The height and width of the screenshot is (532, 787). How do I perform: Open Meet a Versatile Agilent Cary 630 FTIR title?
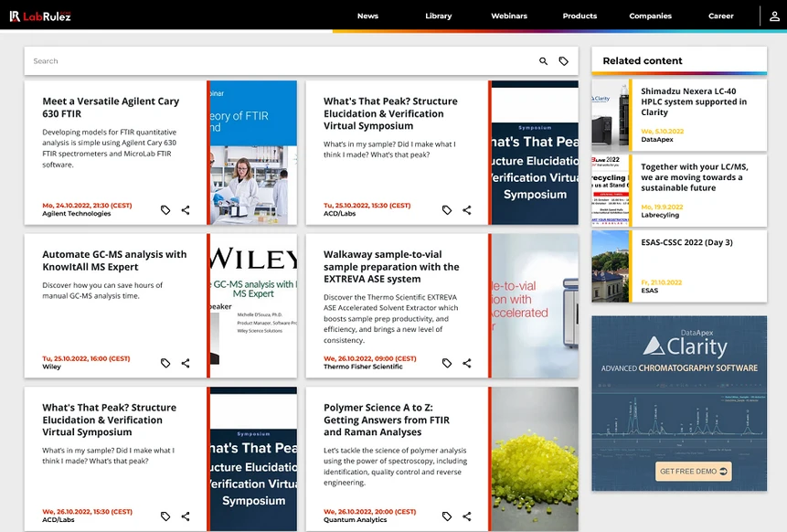point(111,107)
